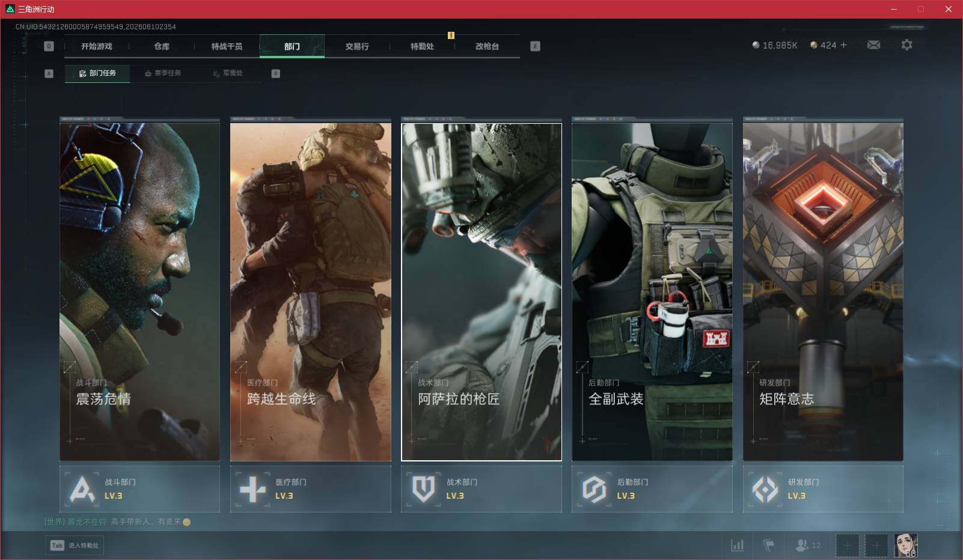Click the combat department A-shaped logo
This screenshot has height=560, width=963.
(x=82, y=489)
